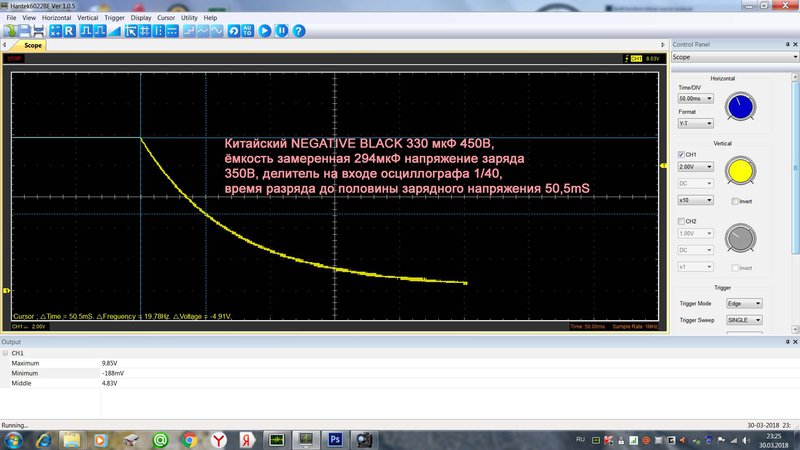The height and width of the screenshot is (450, 800).
Task: Click the reset default setup icon
Action: tap(234, 31)
